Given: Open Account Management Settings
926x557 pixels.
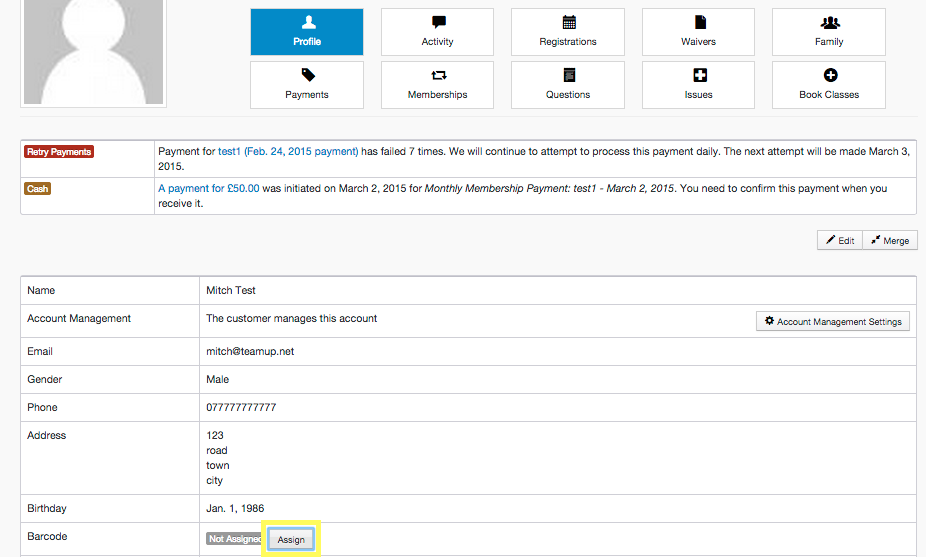Looking at the screenshot, I should click(x=832, y=322).
